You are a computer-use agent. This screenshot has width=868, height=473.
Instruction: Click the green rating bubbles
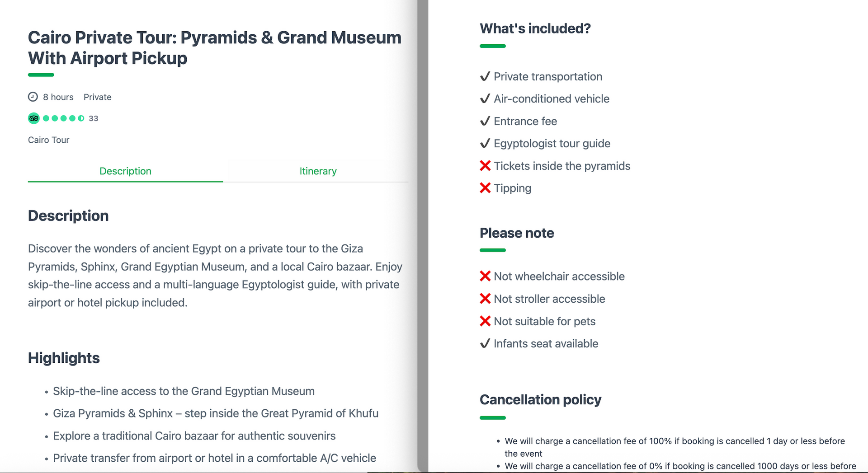click(63, 118)
